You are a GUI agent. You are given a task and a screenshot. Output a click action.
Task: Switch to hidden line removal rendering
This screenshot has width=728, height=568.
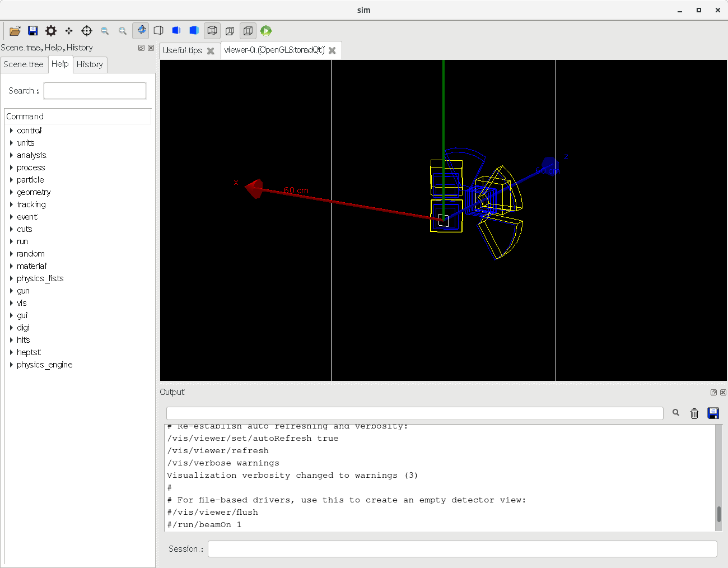(158, 31)
